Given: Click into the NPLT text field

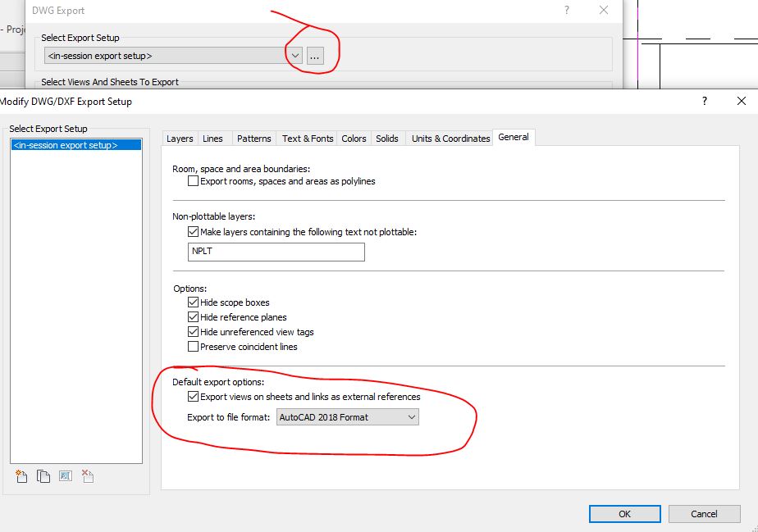Looking at the screenshot, I should tap(276, 252).
